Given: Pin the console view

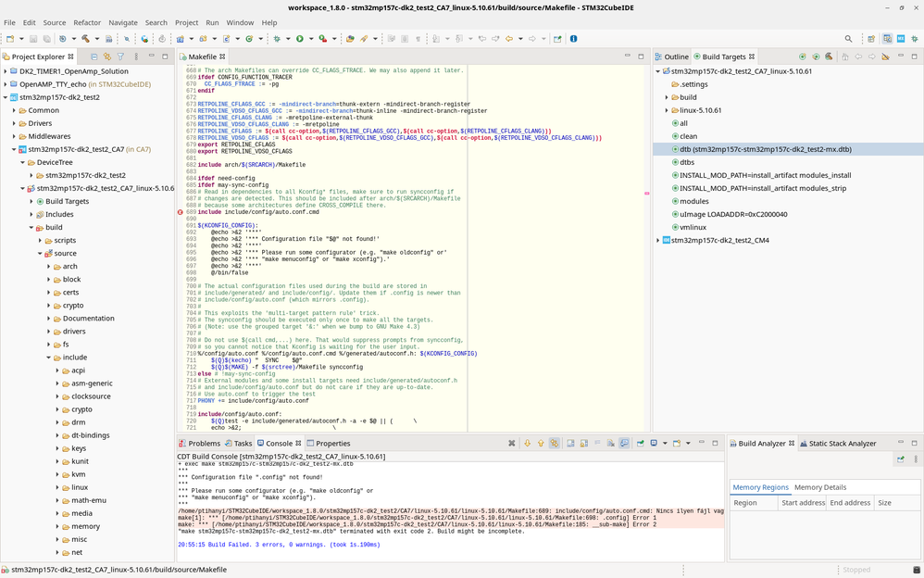Looking at the screenshot, I should point(640,444).
